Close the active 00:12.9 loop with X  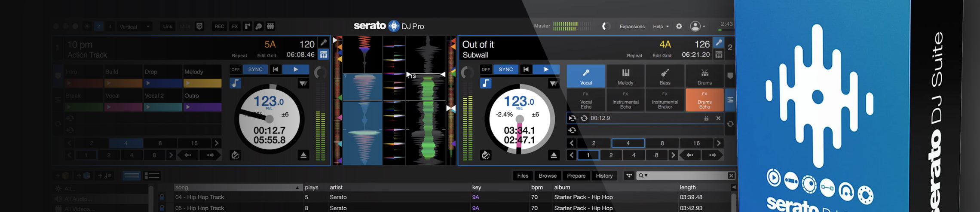coord(718,118)
